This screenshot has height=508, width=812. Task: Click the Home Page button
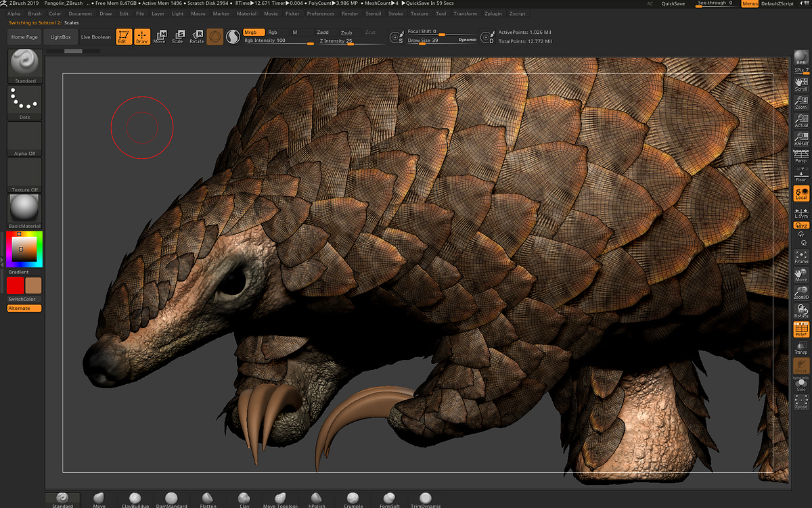(24, 37)
